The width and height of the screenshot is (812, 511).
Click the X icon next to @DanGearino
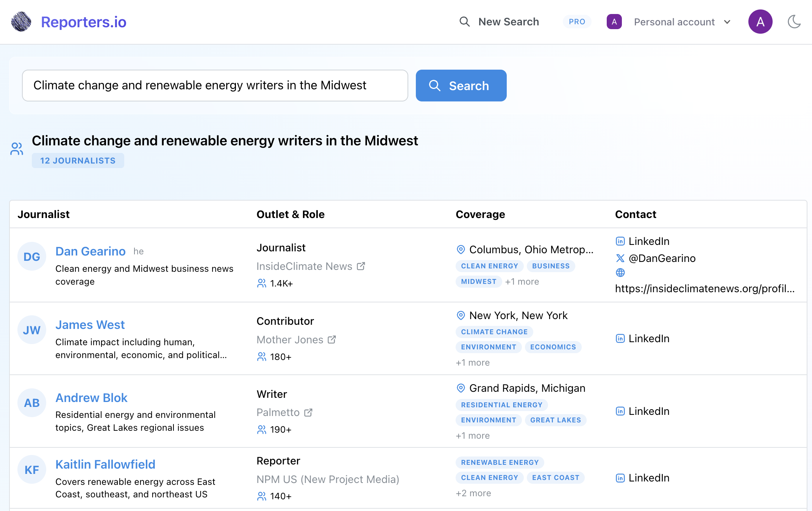click(x=620, y=258)
